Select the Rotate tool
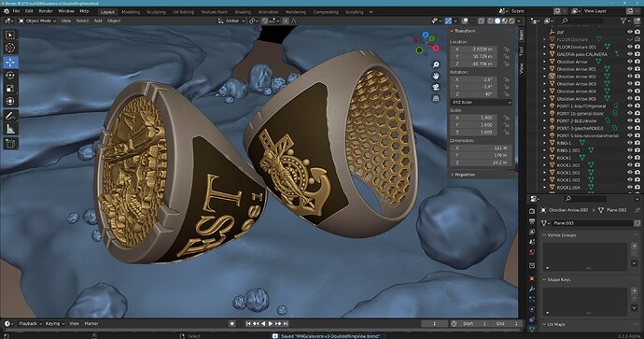644x339 pixels. (10, 76)
